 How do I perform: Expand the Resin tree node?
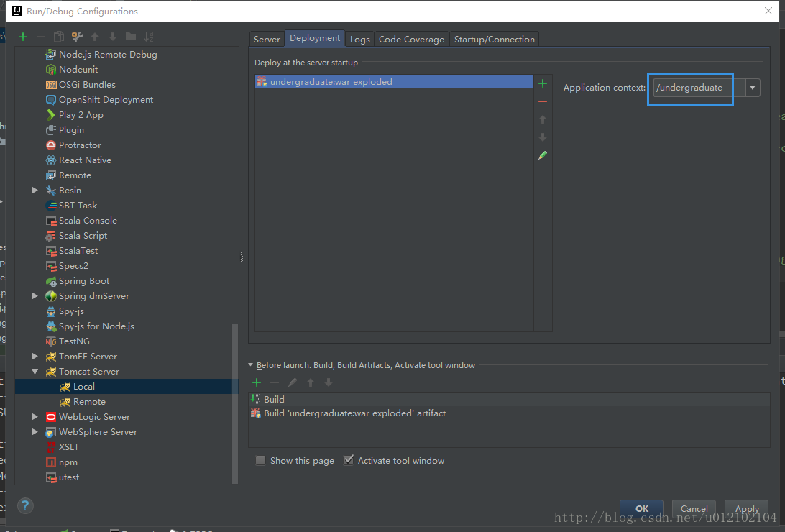(x=35, y=191)
